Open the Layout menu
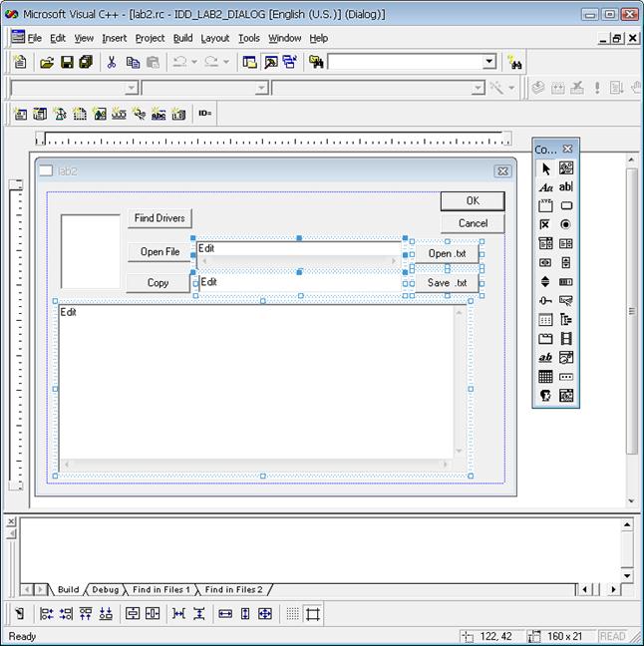The height and width of the screenshot is (646, 644). pos(214,38)
